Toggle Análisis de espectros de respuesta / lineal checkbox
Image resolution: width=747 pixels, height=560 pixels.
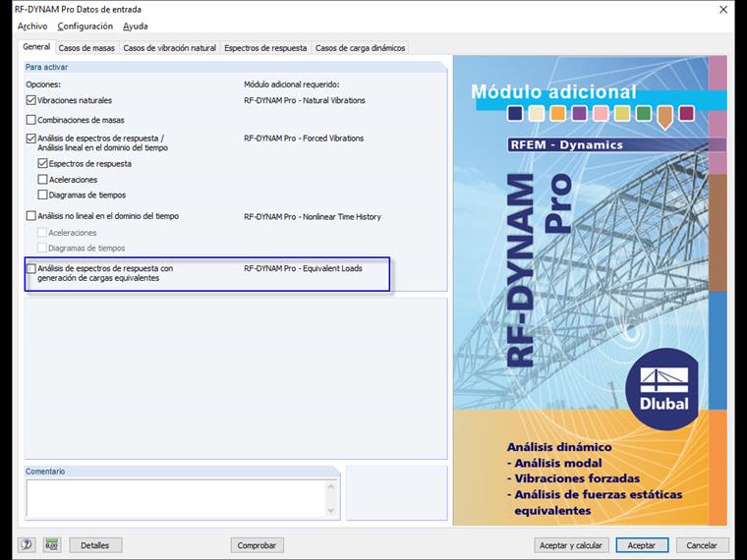click(31, 139)
